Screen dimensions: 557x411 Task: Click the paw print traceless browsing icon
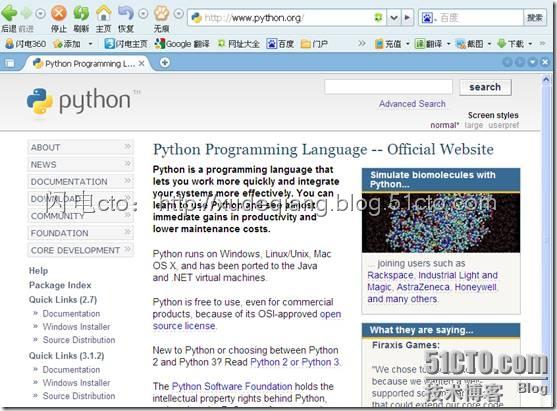click(x=161, y=13)
